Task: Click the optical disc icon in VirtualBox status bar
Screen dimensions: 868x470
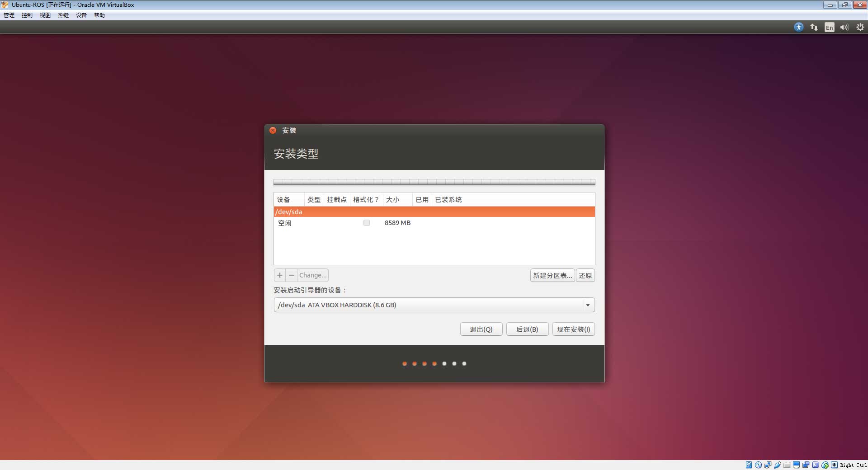Action: click(x=758, y=465)
